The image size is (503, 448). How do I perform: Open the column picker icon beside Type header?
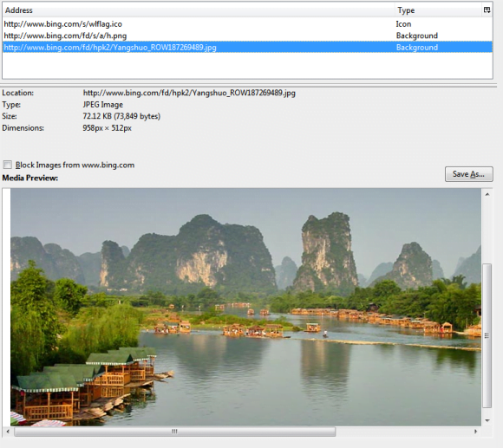point(487,10)
